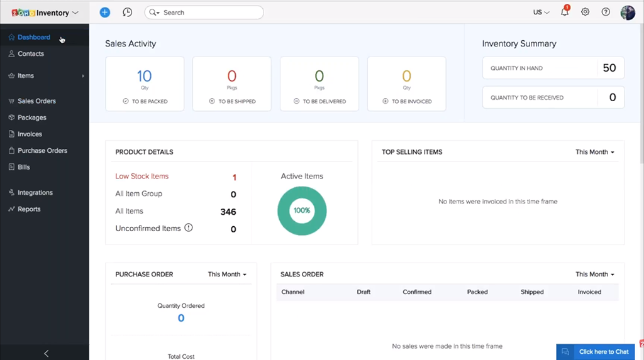
Task: Open the Inventory app switcher dropdown
Action: pos(75,13)
